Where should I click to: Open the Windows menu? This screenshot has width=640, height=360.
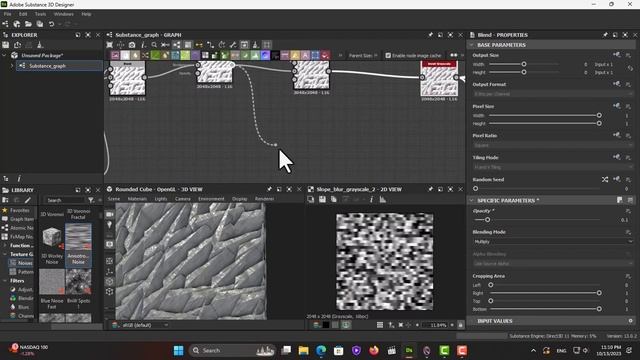64,14
